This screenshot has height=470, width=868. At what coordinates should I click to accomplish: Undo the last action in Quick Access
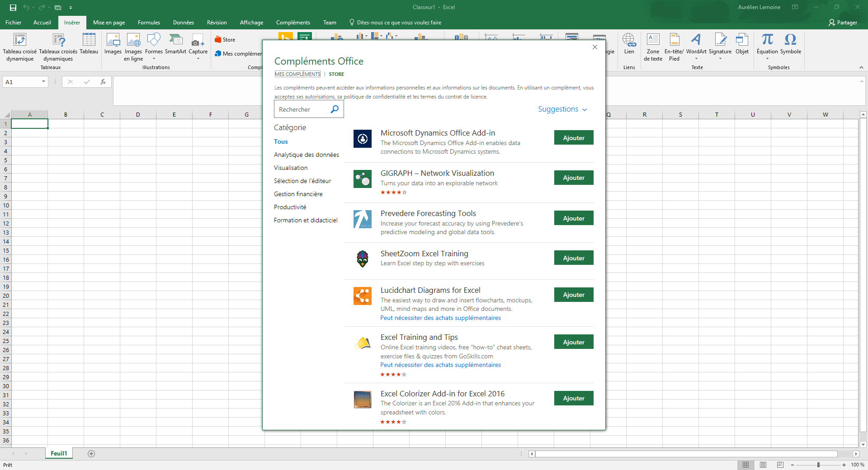(x=26, y=7)
